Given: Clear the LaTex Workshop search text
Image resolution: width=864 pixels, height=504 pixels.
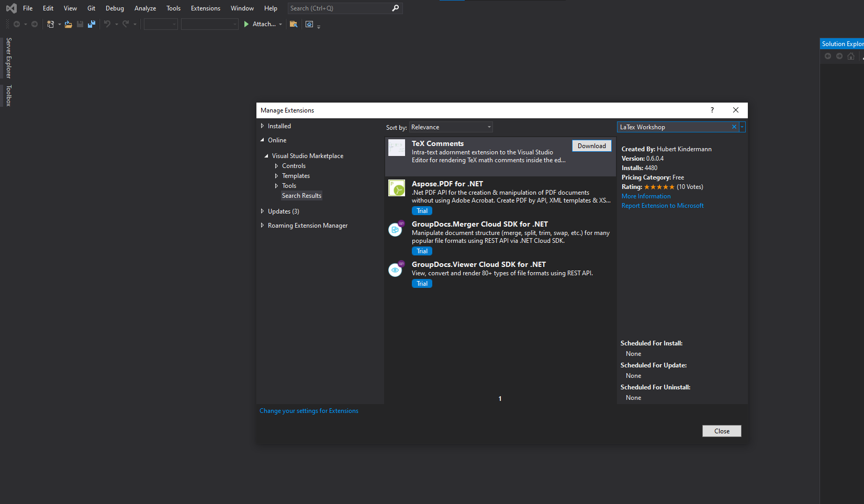Looking at the screenshot, I should (x=734, y=127).
